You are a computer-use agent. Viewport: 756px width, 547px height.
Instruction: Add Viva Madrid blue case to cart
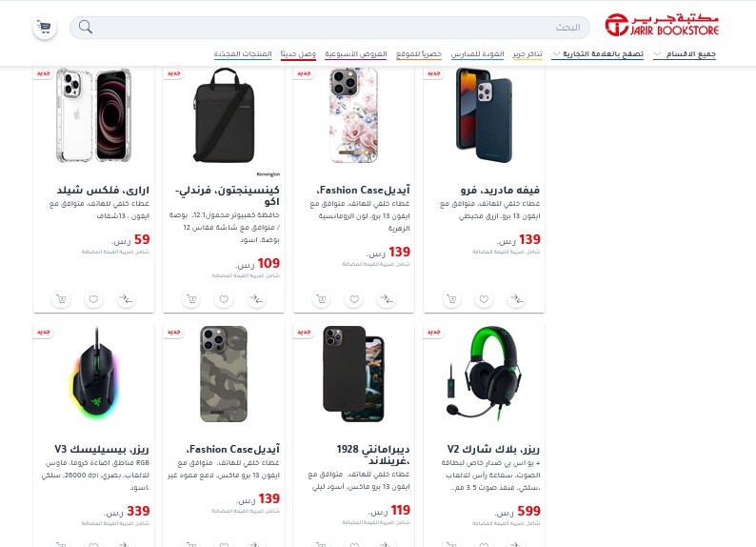(451, 299)
